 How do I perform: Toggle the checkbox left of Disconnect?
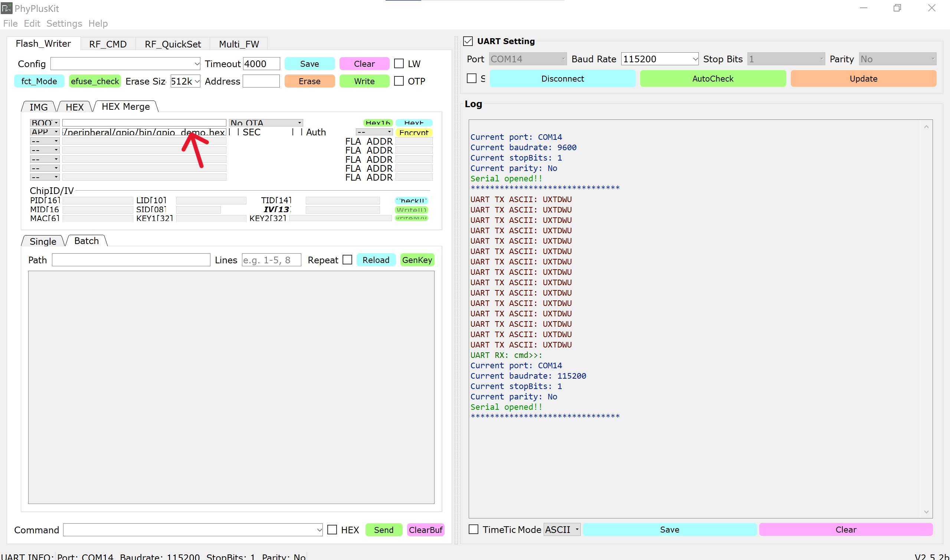(x=472, y=79)
